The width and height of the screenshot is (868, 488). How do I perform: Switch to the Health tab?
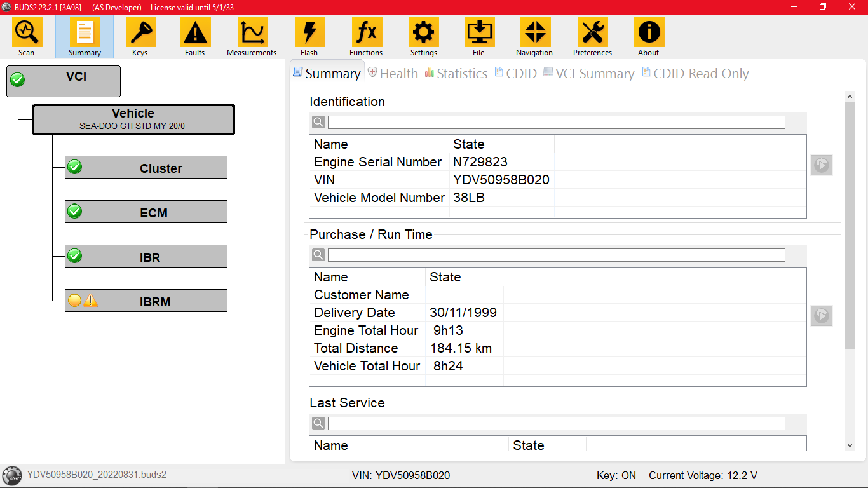point(393,74)
